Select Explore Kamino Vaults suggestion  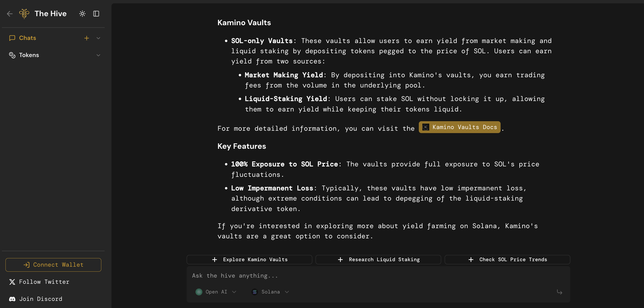(249, 260)
